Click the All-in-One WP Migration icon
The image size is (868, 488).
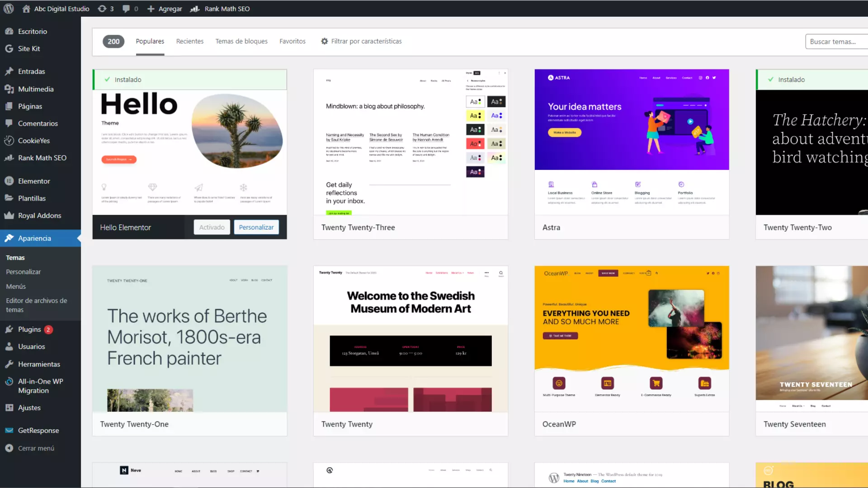[9, 381]
